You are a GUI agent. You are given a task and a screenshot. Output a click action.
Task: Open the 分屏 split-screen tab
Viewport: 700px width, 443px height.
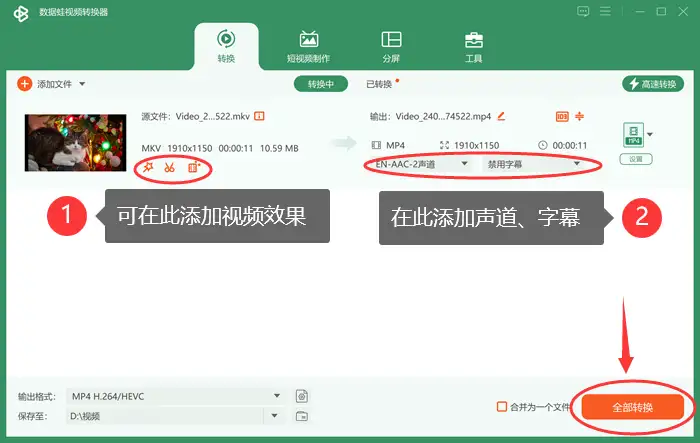(391, 46)
